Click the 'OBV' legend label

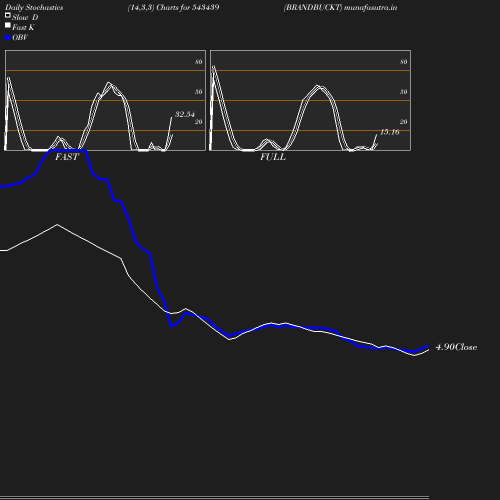(20, 38)
